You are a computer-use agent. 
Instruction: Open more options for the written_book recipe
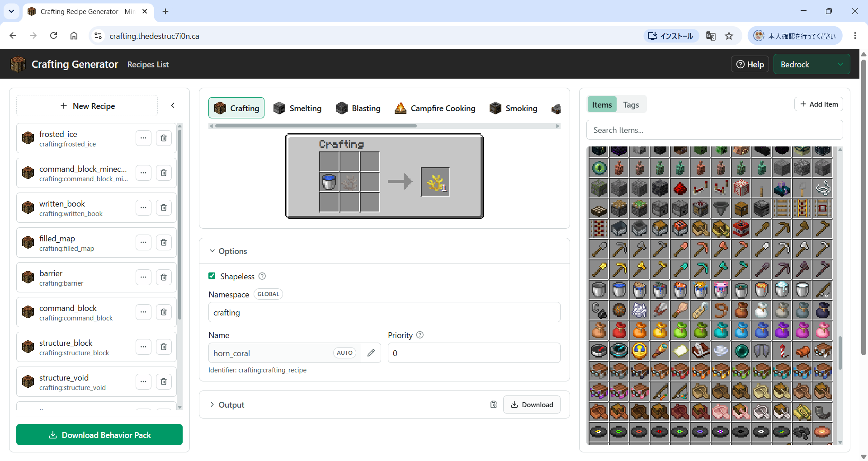pyautogui.click(x=143, y=208)
